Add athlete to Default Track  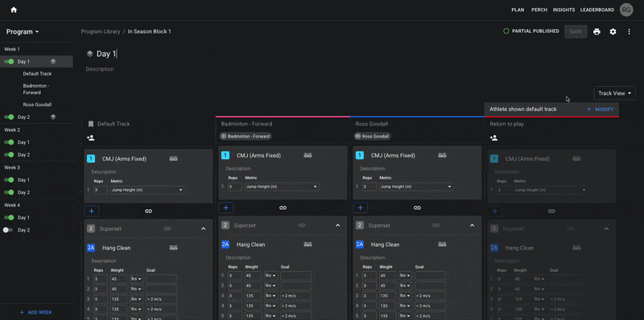click(x=91, y=137)
